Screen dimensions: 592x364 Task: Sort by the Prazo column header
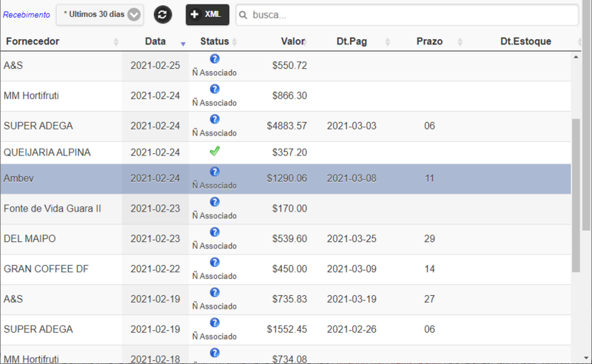tap(429, 41)
